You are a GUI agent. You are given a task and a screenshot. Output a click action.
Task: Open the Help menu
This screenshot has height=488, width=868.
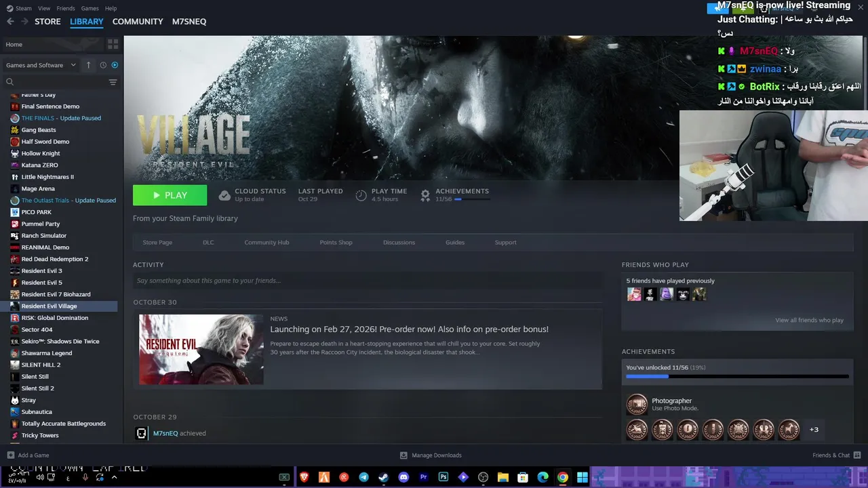[111, 8]
